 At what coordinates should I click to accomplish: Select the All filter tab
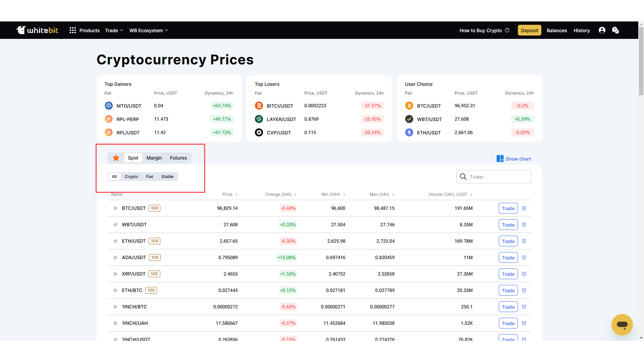pos(114,177)
